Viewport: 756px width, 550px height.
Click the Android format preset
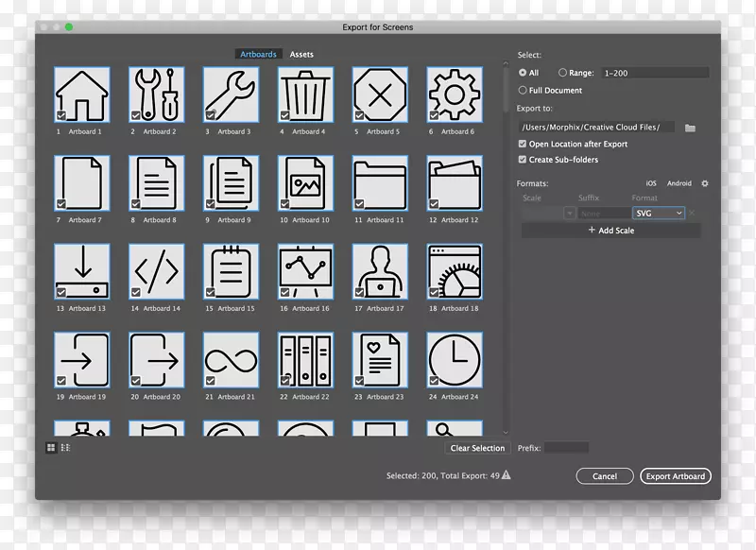(679, 183)
